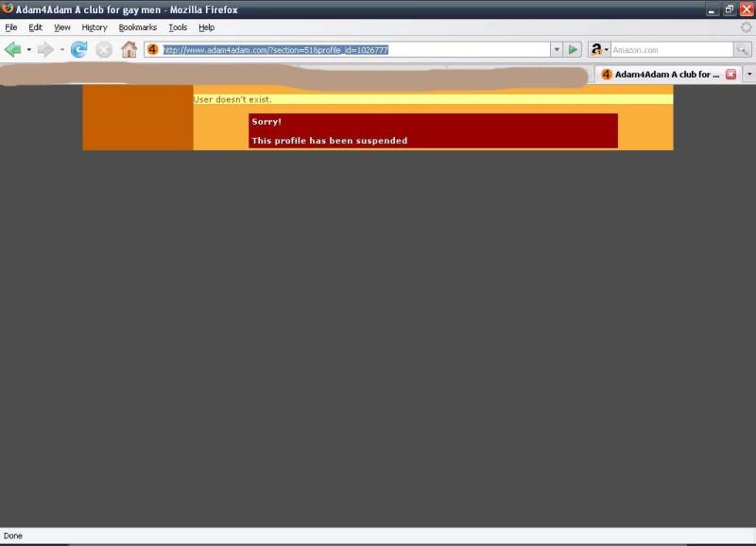The height and width of the screenshot is (546, 756).
Task: Open the History menu
Action: (94, 27)
